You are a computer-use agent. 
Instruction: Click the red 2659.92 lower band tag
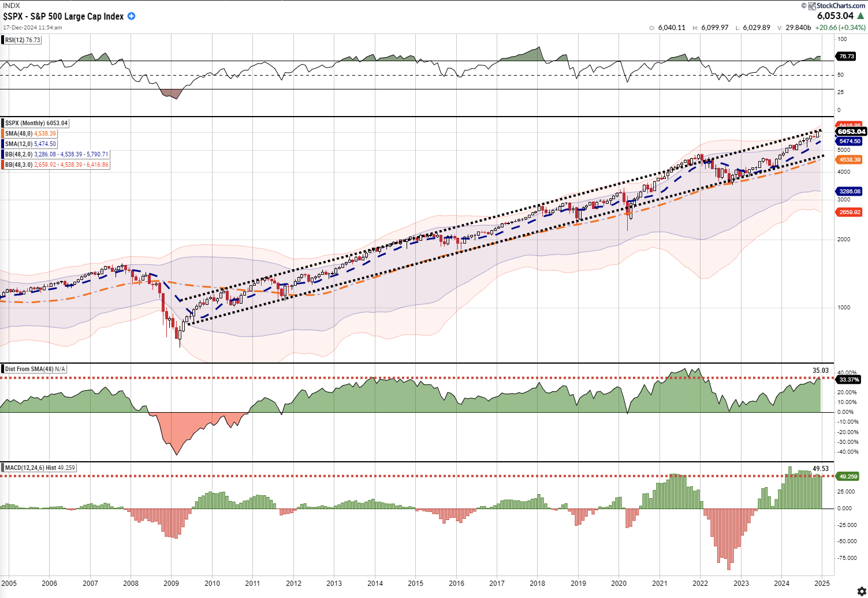pyautogui.click(x=850, y=212)
